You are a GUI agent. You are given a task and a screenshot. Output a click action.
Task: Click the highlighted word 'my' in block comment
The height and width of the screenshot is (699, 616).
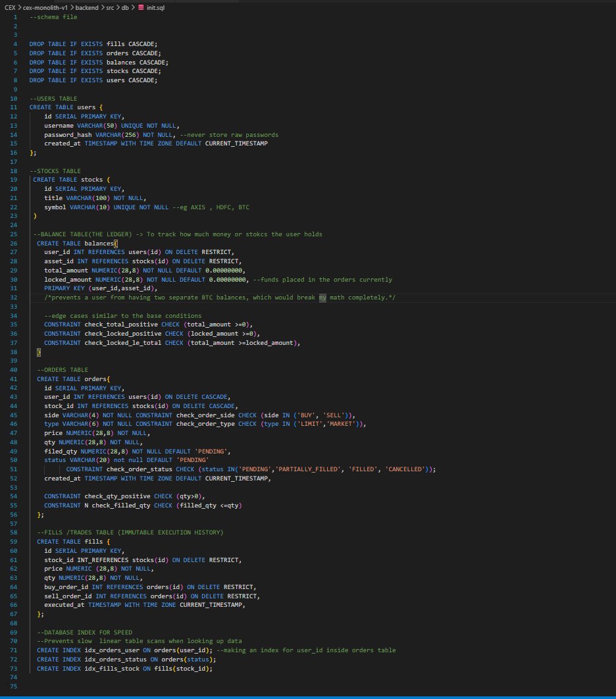tap(322, 298)
